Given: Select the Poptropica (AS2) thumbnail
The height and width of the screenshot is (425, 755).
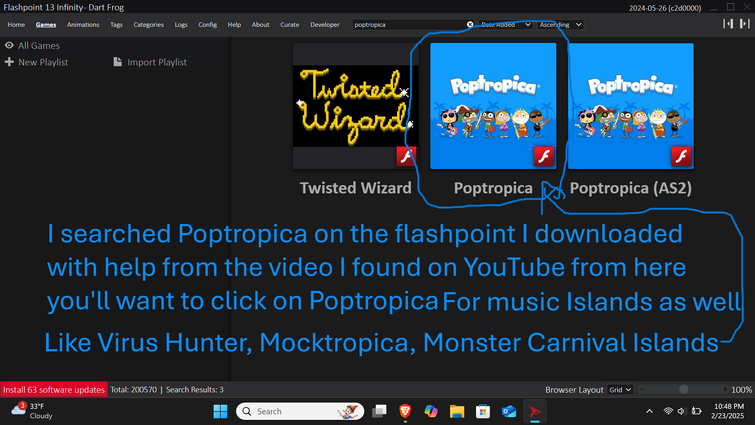Looking at the screenshot, I should (x=631, y=106).
